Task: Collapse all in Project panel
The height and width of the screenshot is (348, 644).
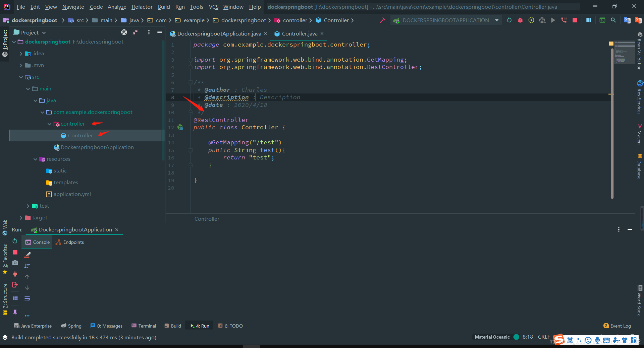Action: 135,32
